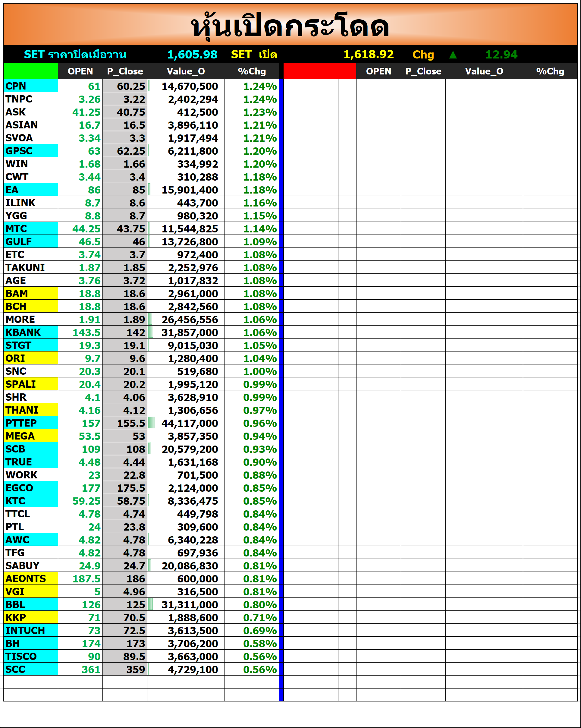Select the ORI ticker cell
Viewport: 581px width, 728px height.
coord(31,358)
